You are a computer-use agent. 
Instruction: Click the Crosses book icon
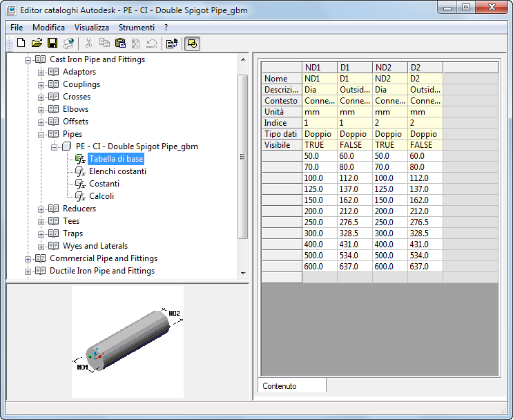tap(54, 97)
